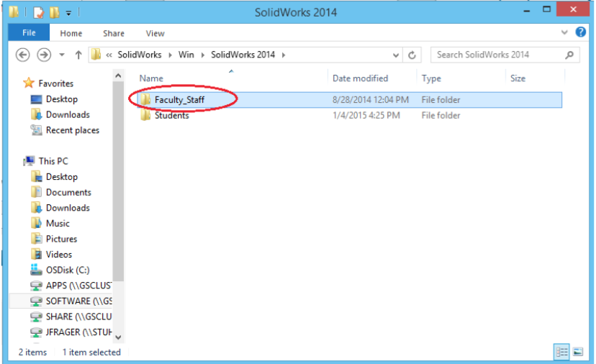Sort by Date modified column header
Screen dimensions: 596x364
pos(360,78)
